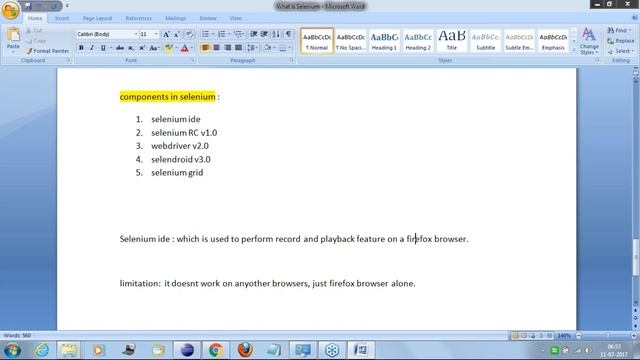Open the Mailings tab
Viewport: 640px width, 360px height.
[176, 18]
